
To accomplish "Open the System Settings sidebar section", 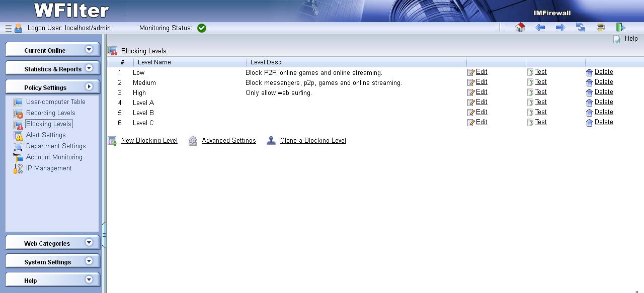I will [x=52, y=261].
